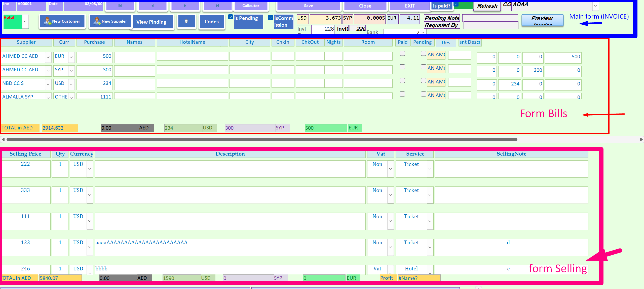Toggle the IsCommission checkbox
Image resolution: width=644 pixels, height=289 pixels.
pyautogui.click(x=270, y=18)
